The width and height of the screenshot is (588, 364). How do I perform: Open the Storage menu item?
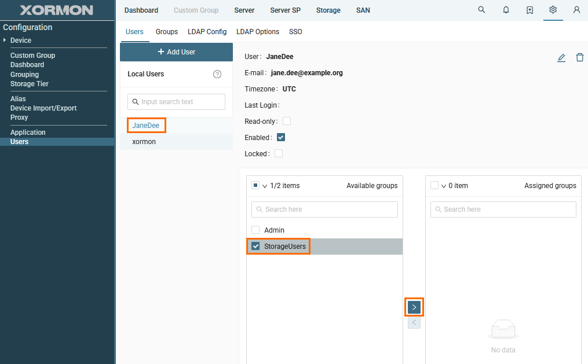(x=328, y=10)
